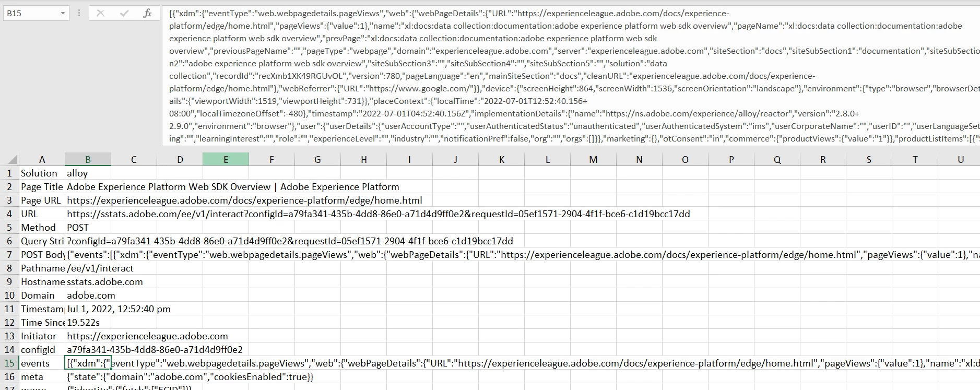Click inside the formula bar text

(571, 76)
